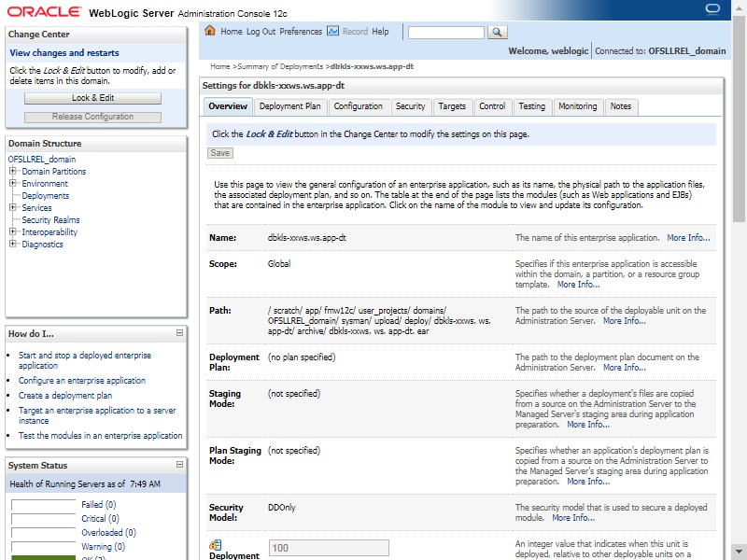Click Home in the breadcrumb

220,66
